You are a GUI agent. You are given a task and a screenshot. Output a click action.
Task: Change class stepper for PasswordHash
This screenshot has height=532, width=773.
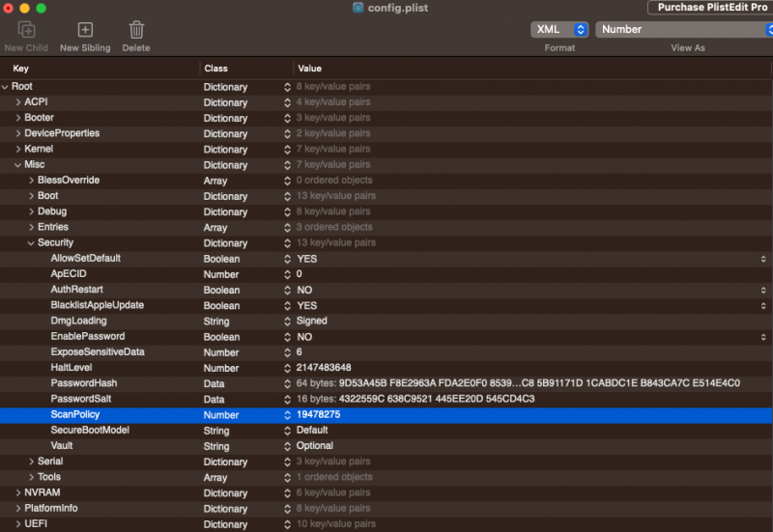(287, 383)
